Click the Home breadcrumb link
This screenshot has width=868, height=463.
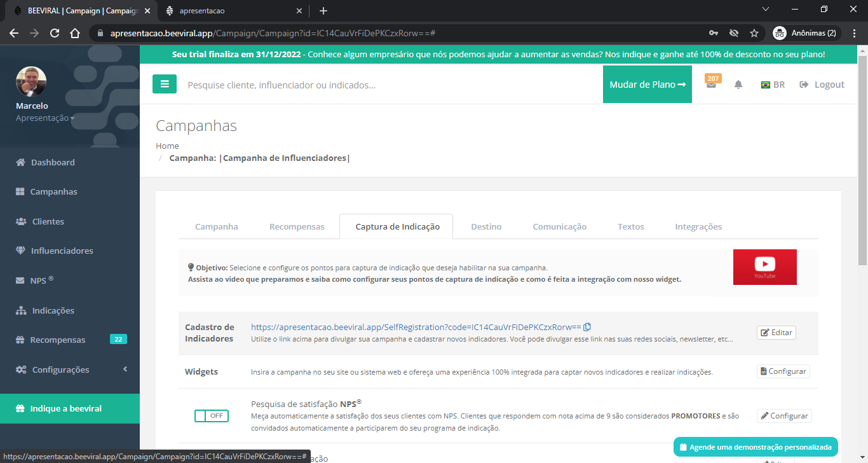(x=167, y=146)
